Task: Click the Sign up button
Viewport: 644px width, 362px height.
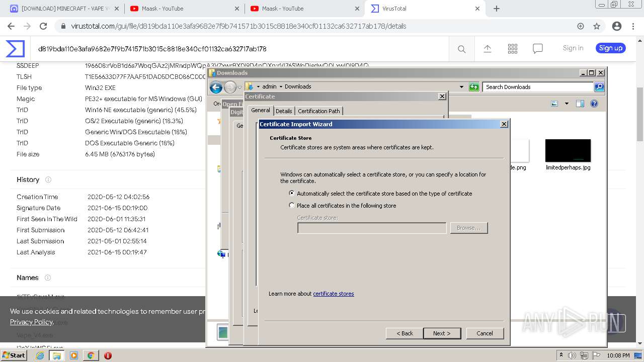Action: coord(611,48)
